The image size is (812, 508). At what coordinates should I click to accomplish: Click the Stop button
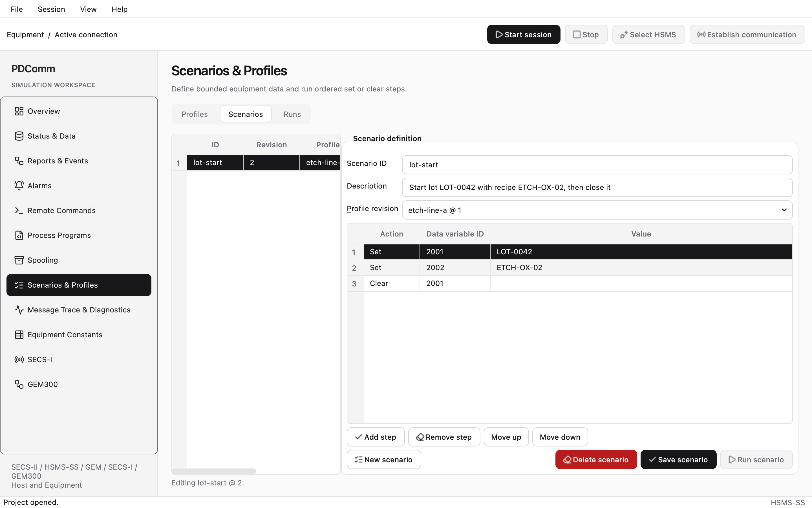pyautogui.click(x=586, y=35)
